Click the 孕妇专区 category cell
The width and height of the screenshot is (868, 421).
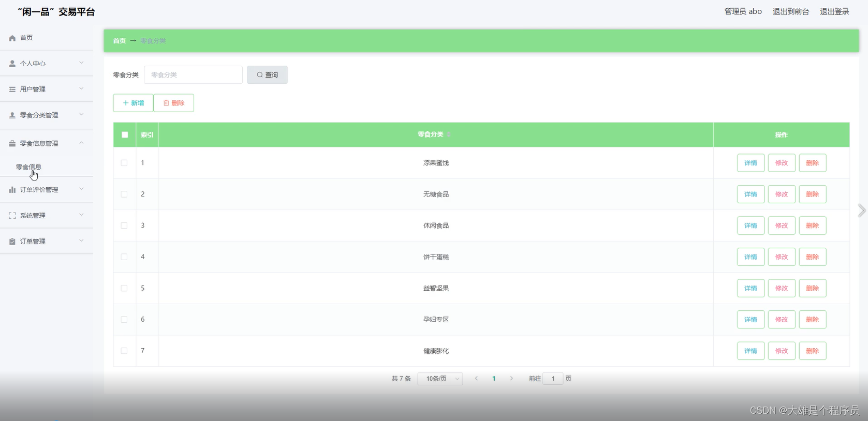coord(436,320)
